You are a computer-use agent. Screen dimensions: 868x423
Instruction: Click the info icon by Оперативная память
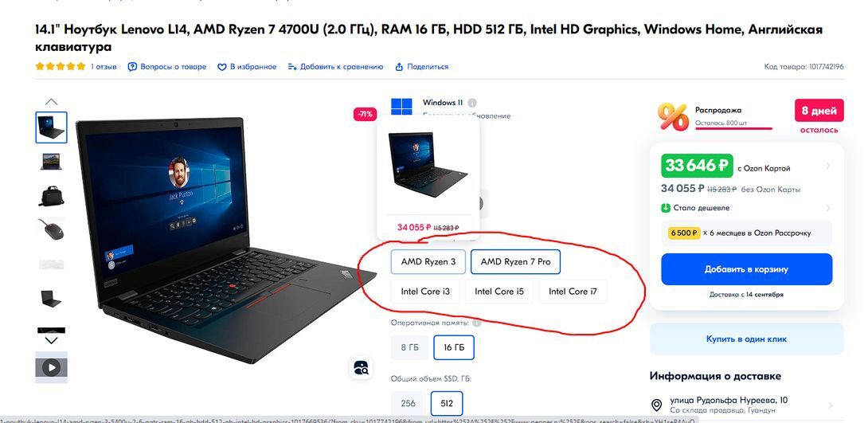[476, 323]
